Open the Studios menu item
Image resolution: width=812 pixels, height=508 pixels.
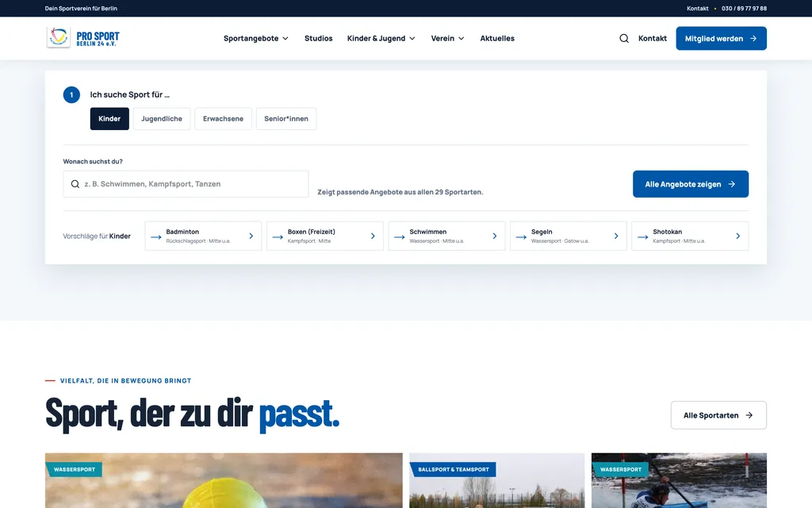pos(319,38)
